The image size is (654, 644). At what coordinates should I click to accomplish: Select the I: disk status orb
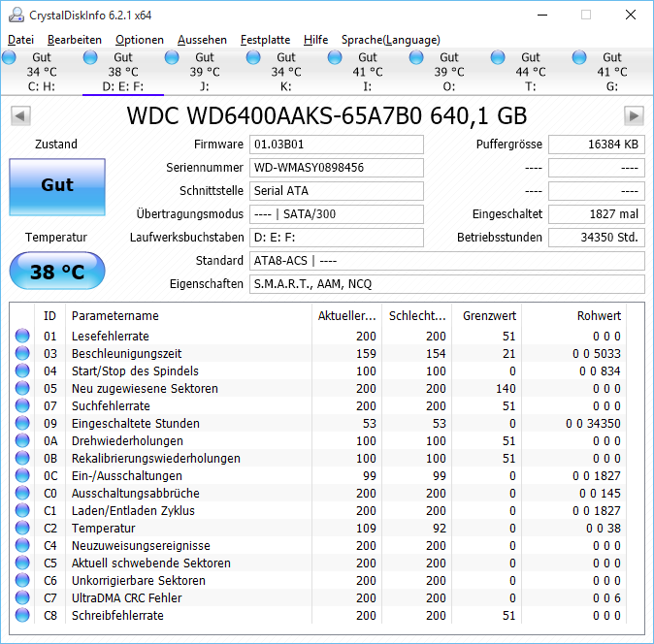(x=335, y=57)
